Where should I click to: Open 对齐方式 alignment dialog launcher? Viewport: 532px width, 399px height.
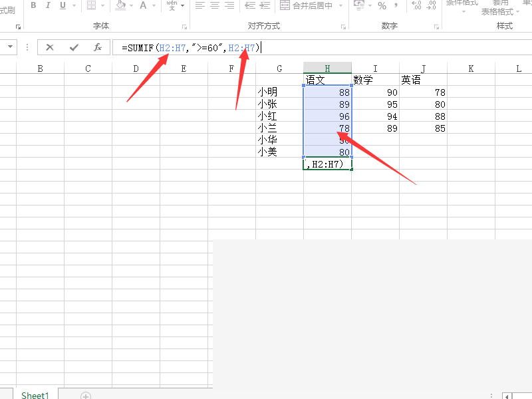point(343,27)
